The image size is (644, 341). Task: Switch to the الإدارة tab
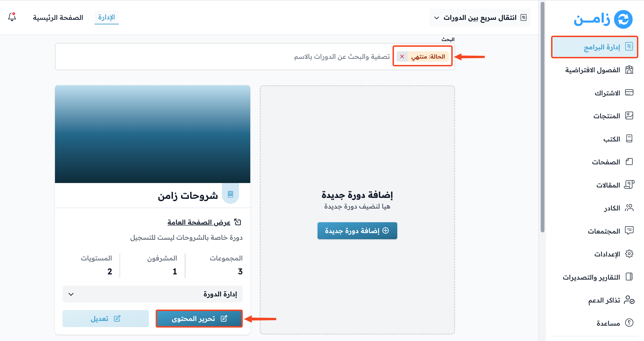106,17
